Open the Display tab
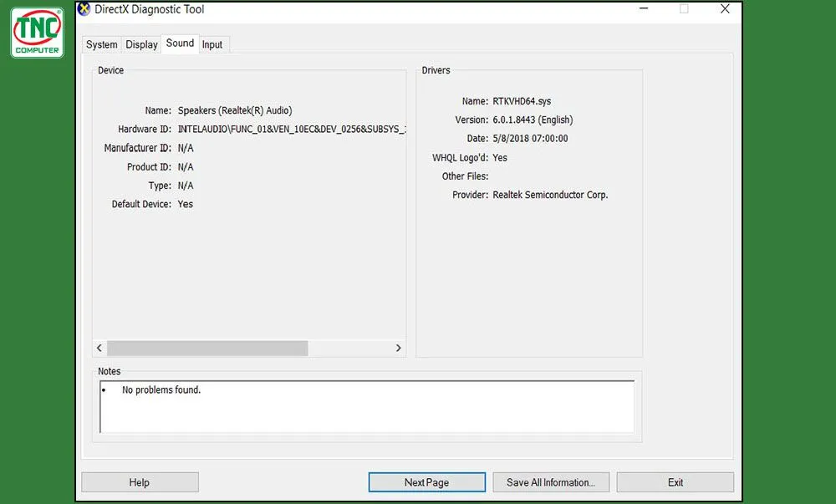Viewport: 836px width, 504px height. point(141,44)
